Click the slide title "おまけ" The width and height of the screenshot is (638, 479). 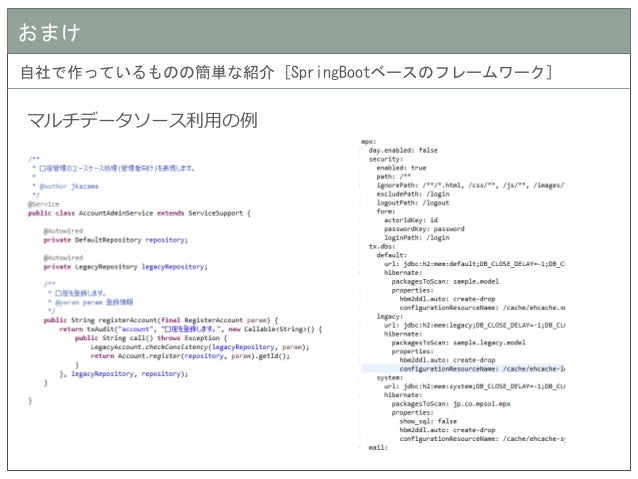(x=49, y=32)
